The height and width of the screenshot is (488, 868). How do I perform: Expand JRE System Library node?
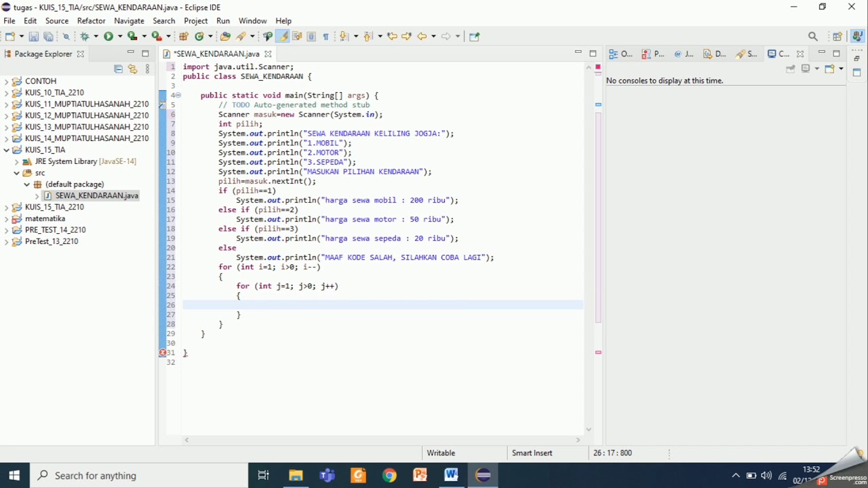pyautogui.click(x=17, y=161)
